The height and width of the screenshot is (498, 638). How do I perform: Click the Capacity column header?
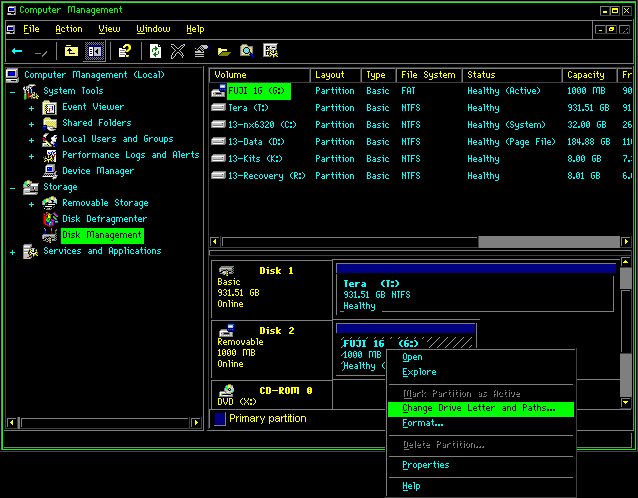coord(586,75)
